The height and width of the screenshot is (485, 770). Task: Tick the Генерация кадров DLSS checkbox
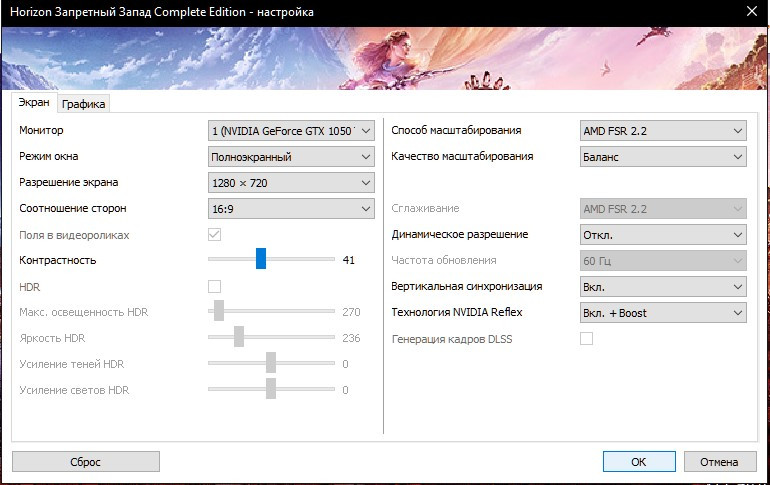[x=586, y=339]
